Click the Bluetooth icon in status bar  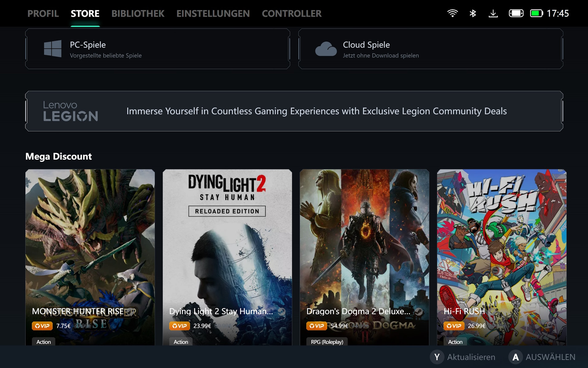click(473, 13)
